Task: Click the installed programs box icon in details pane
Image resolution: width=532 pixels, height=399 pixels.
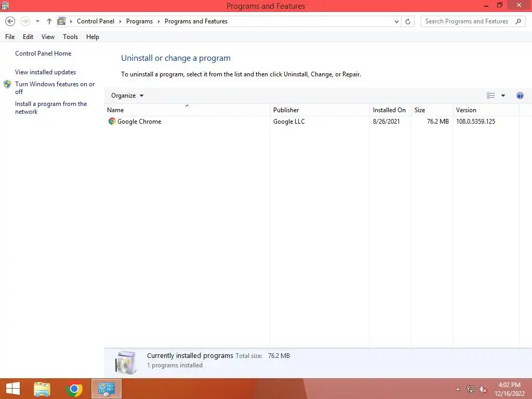Action: point(126,362)
